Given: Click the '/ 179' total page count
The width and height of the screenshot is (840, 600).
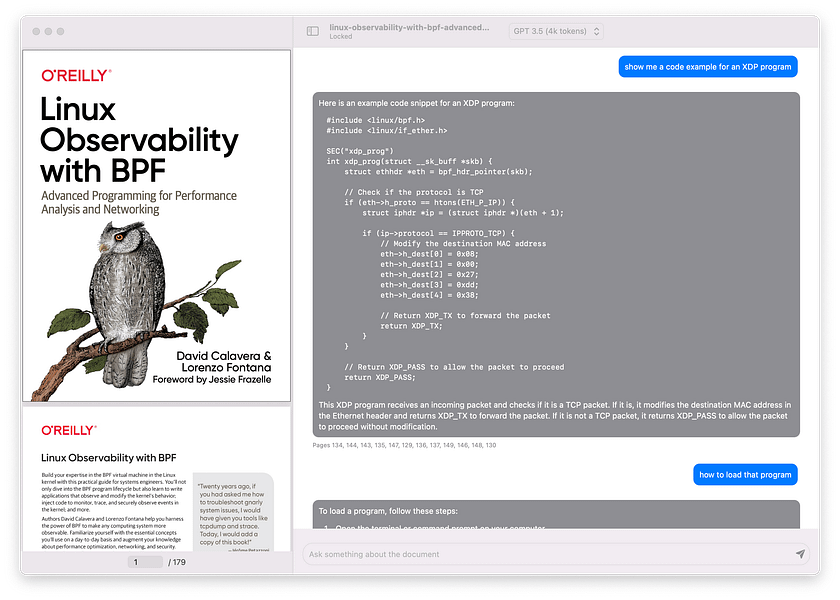Looking at the screenshot, I should [x=177, y=562].
